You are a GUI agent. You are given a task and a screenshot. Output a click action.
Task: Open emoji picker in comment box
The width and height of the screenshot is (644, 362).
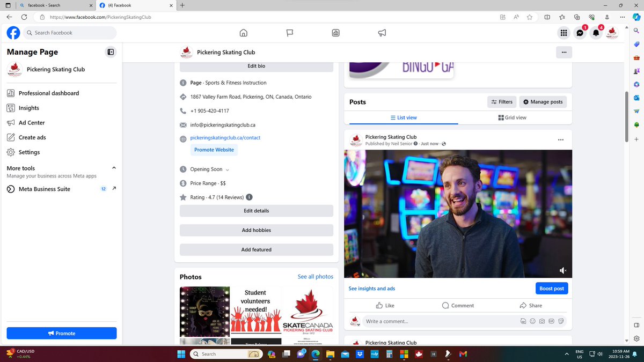click(532, 321)
